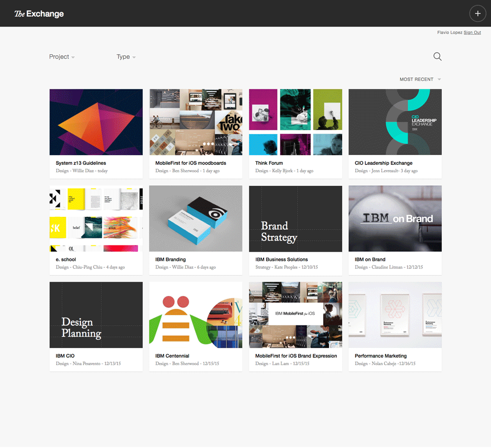The width and height of the screenshot is (491, 448).
Task: Click the IBM Business Solutions title
Action: [x=281, y=260]
